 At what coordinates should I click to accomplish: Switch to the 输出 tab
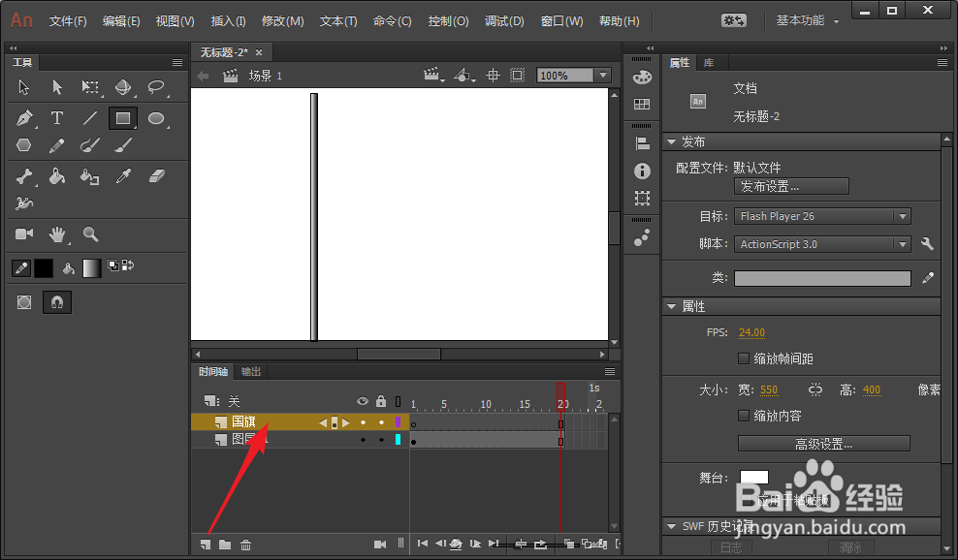click(250, 371)
